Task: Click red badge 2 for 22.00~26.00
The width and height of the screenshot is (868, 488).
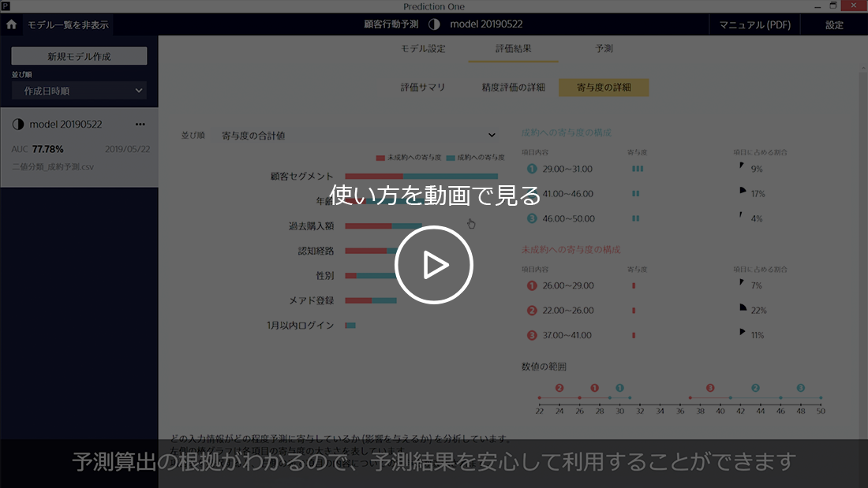Action: (532, 311)
